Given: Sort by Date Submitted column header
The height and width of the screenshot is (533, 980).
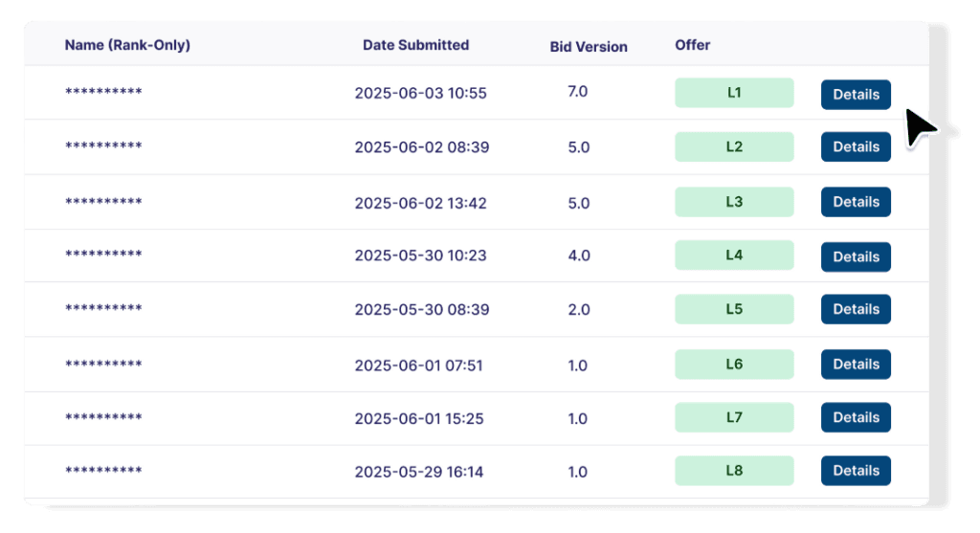Looking at the screenshot, I should tap(415, 45).
